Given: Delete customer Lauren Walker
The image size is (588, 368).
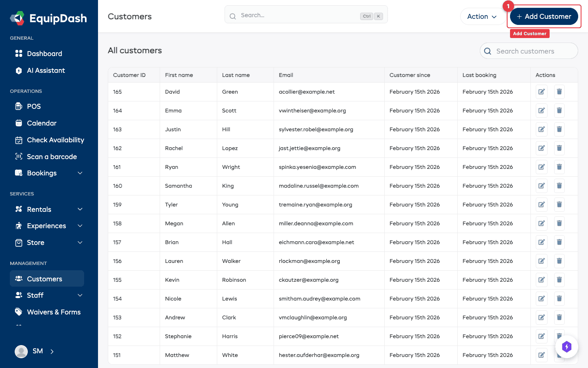Looking at the screenshot, I should pos(559,261).
